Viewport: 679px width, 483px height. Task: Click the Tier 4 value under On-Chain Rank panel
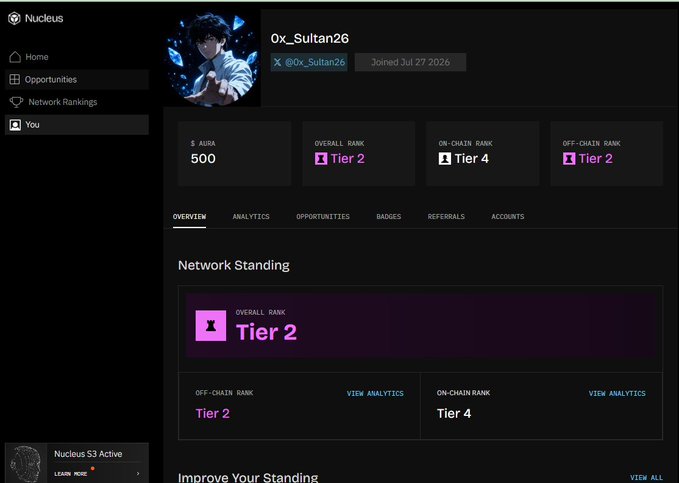coord(454,413)
